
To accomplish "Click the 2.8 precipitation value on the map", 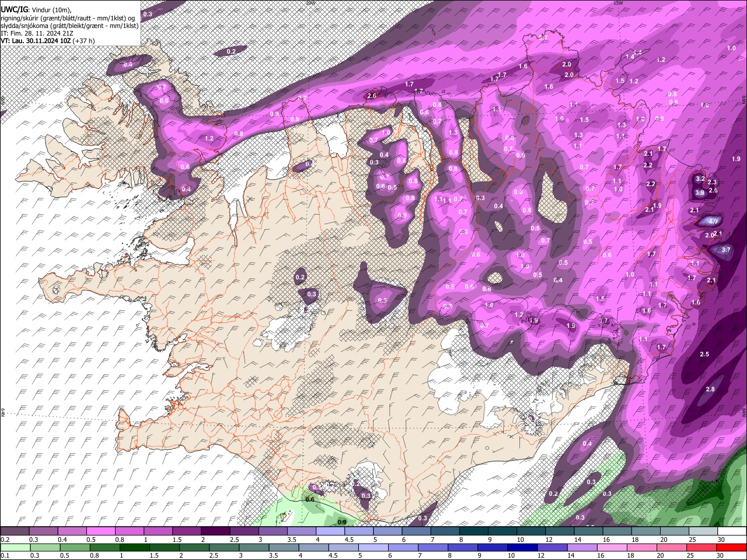I will 710,389.
